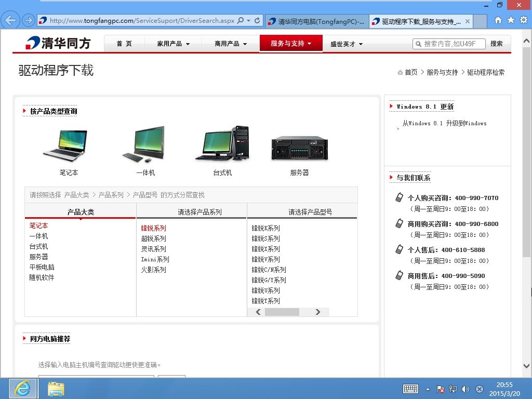
Task: Close the 驱动程序下载 tab
Action: (x=467, y=21)
